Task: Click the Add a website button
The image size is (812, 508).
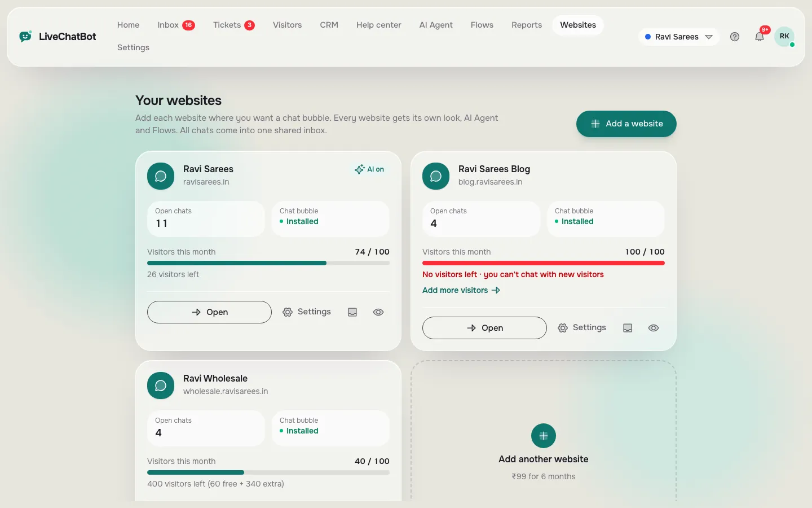Action: (x=626, y=124)
